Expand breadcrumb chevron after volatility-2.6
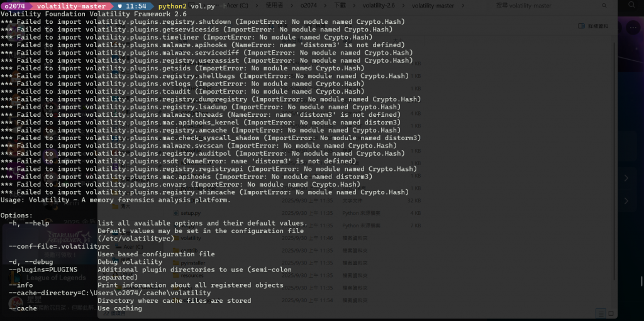 (402, 6)
